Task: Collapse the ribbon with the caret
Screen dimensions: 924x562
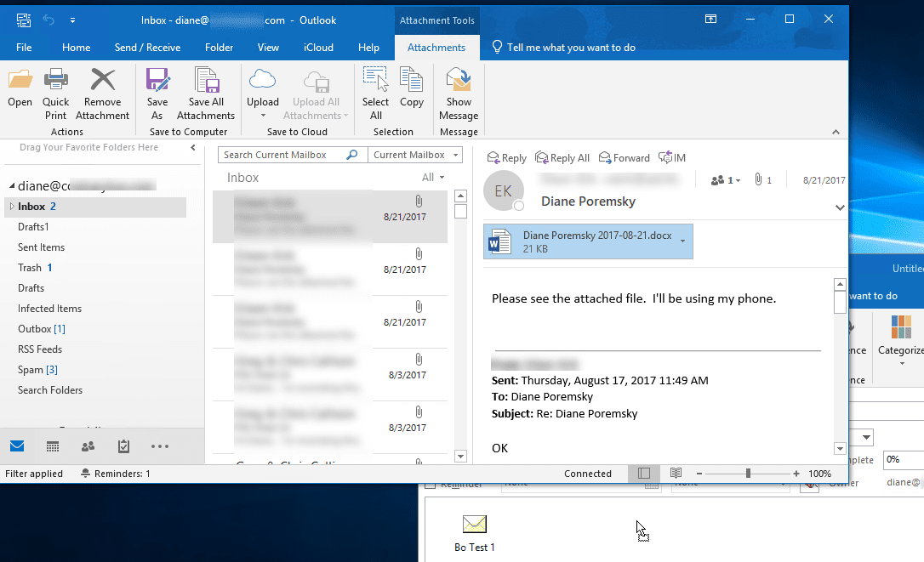Action: click(836, 132)
